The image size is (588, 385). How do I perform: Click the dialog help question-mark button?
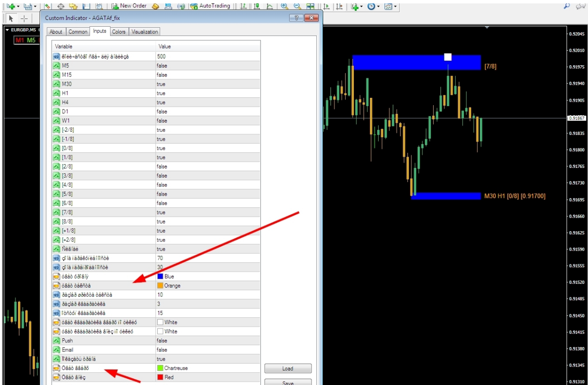pyautogui.click(x=296, y=18)
